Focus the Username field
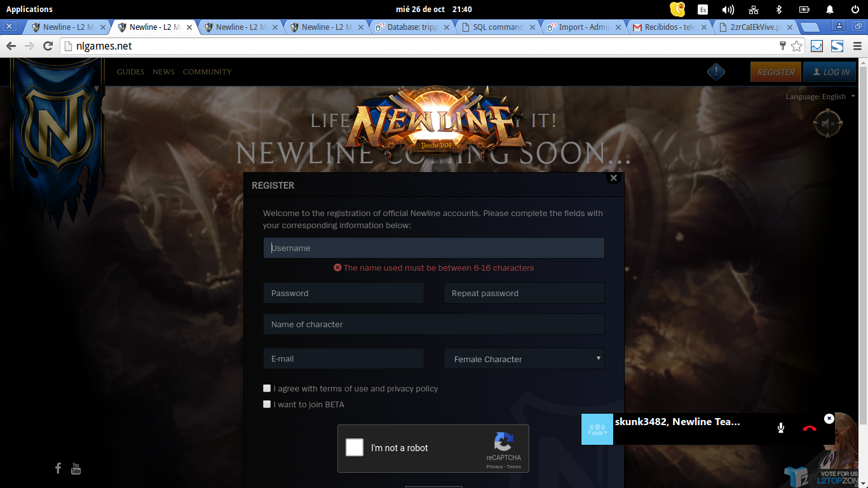The height and width of the screenshot is (488, 868). click(434, 248)
